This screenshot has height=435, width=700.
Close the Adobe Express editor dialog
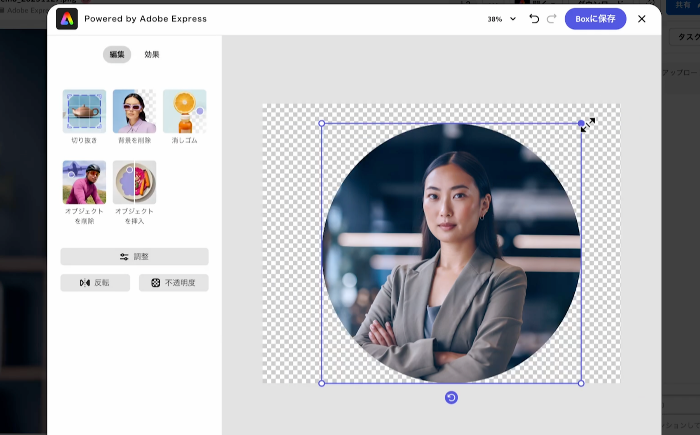642,19
